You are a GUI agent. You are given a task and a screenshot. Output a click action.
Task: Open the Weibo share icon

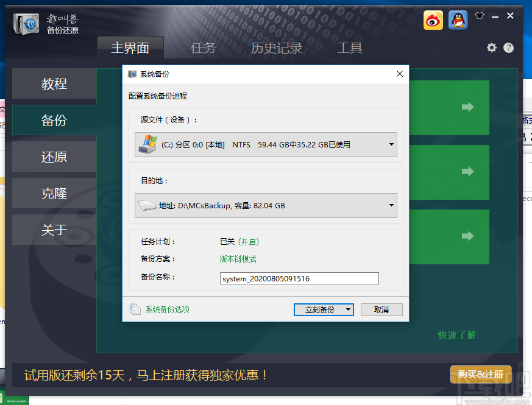click(x=433, y=20)
